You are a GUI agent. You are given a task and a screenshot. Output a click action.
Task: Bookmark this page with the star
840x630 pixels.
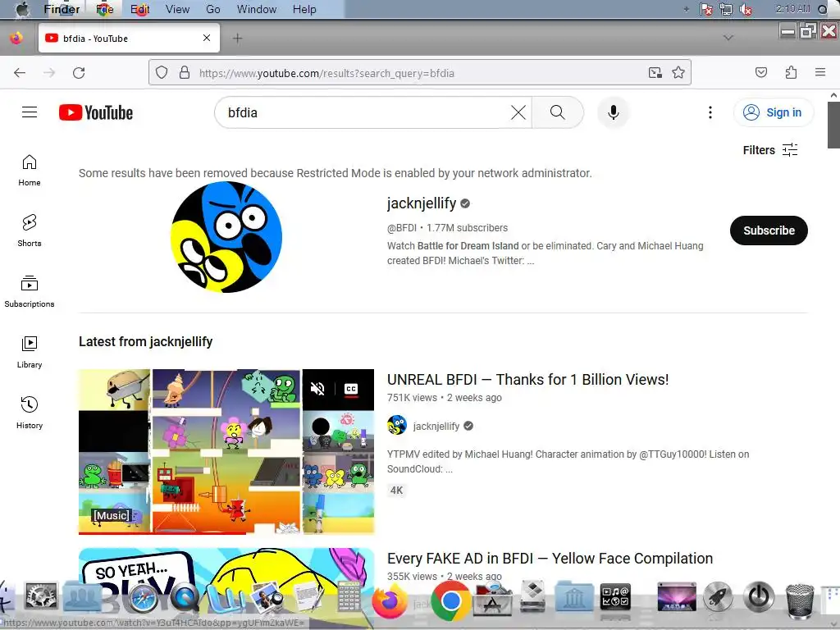pos(678,72)
